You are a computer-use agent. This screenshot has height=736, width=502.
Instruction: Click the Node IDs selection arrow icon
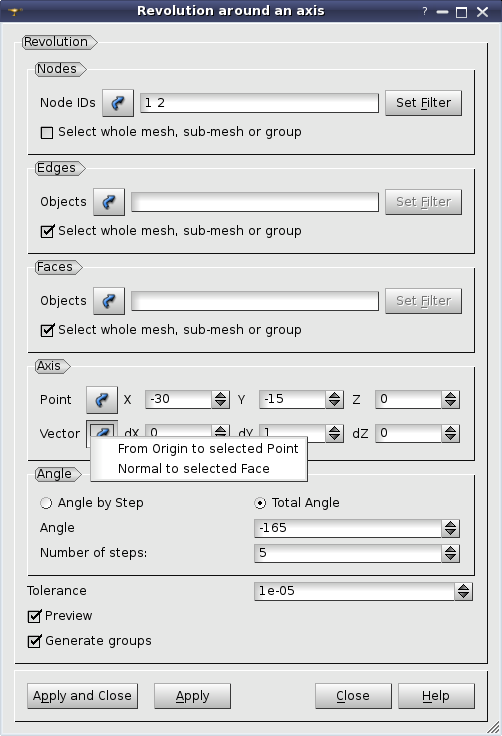click(x=118, y=103)
